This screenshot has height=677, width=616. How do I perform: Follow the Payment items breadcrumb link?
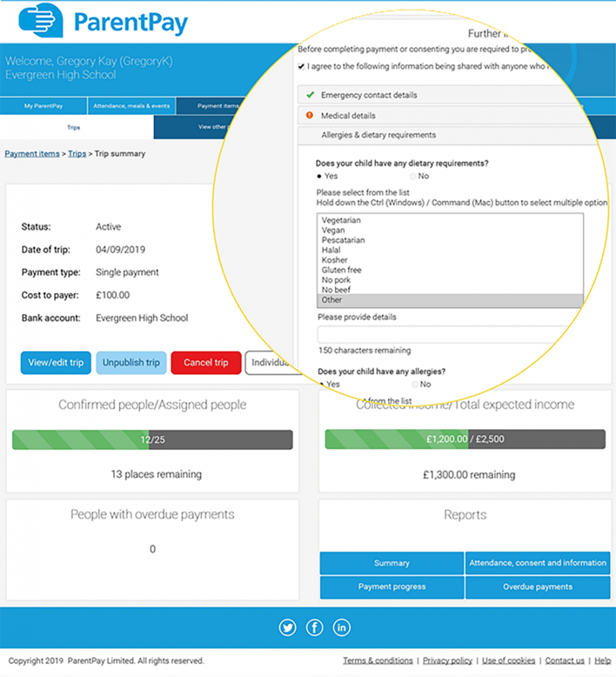point(32,153)
